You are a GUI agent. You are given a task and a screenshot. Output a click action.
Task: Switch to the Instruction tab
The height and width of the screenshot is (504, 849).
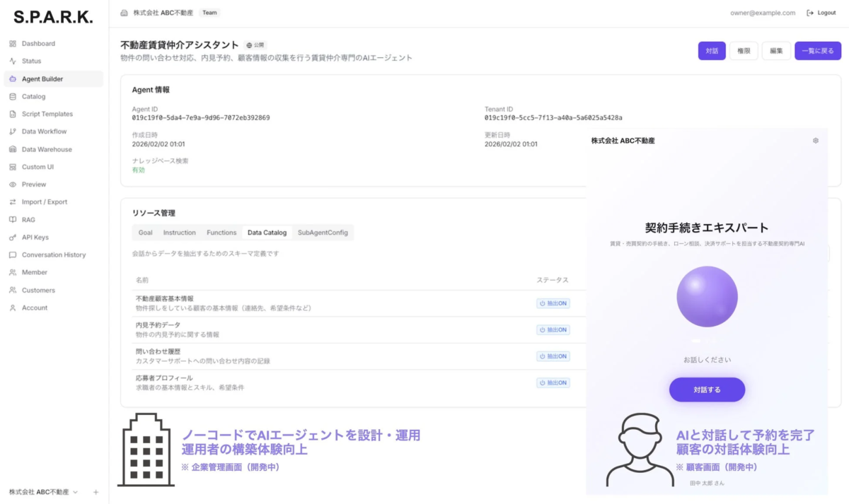coord(179,232)
